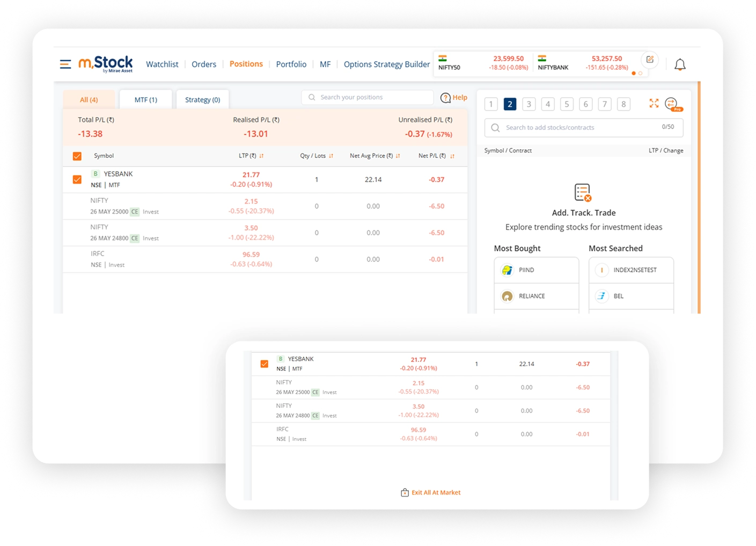The width and height of the screenshot is (756, 546).
Task: Click the INDEX2NSETEST logo icon
Action: [602, 270]
